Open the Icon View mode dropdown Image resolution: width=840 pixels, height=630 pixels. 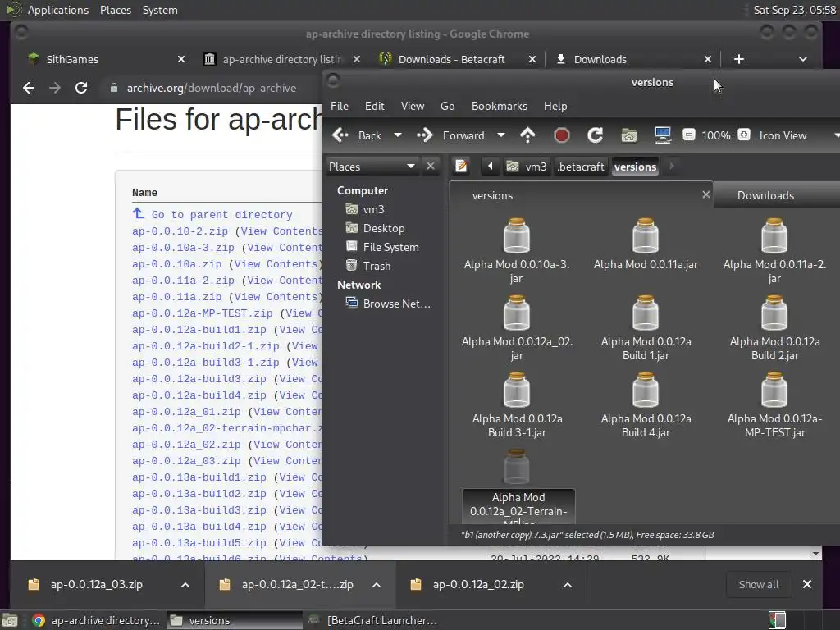797,135
